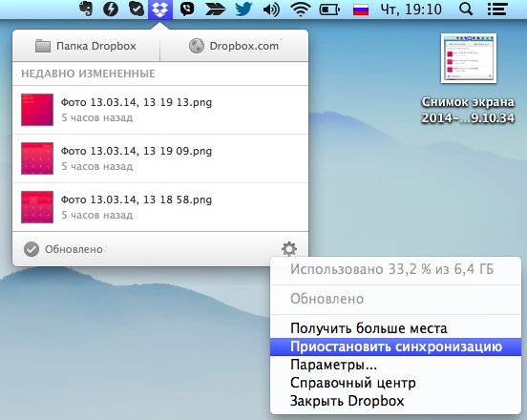This screenshot has width=527, height=420.
Task: Choose Приостановить синхронизацию in menu
Action: tap(395, 346)
